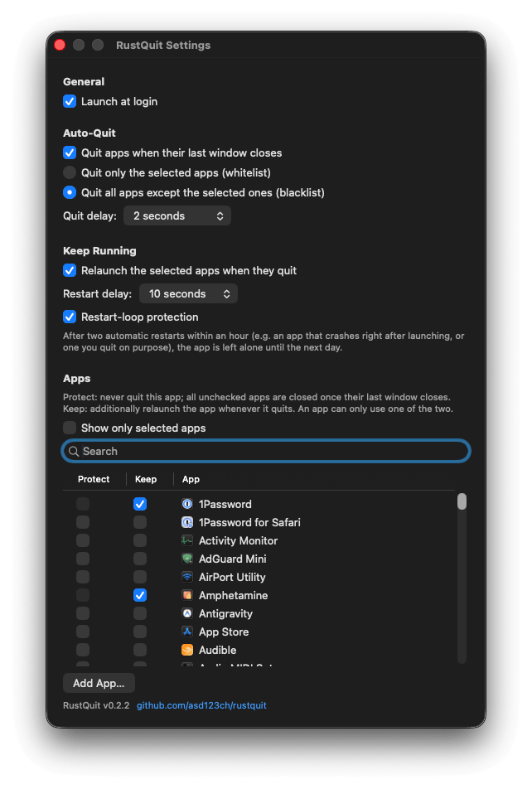
Task: Select the Activity Monitor row label
Action: (238, 540)
